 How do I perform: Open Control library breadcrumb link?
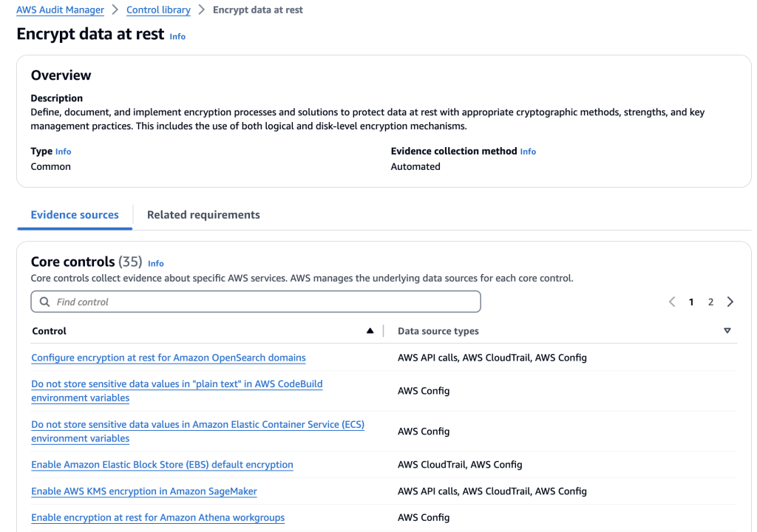(158, 10)
